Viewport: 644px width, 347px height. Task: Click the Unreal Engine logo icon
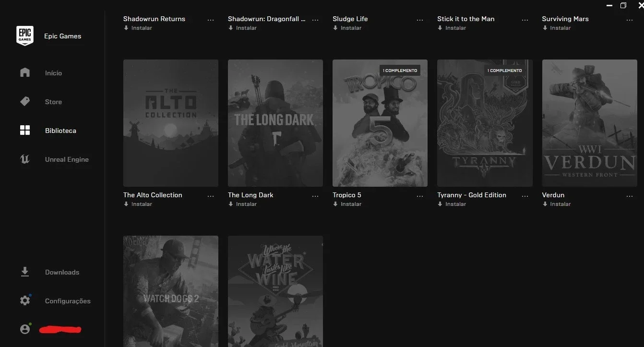[25, 159]
